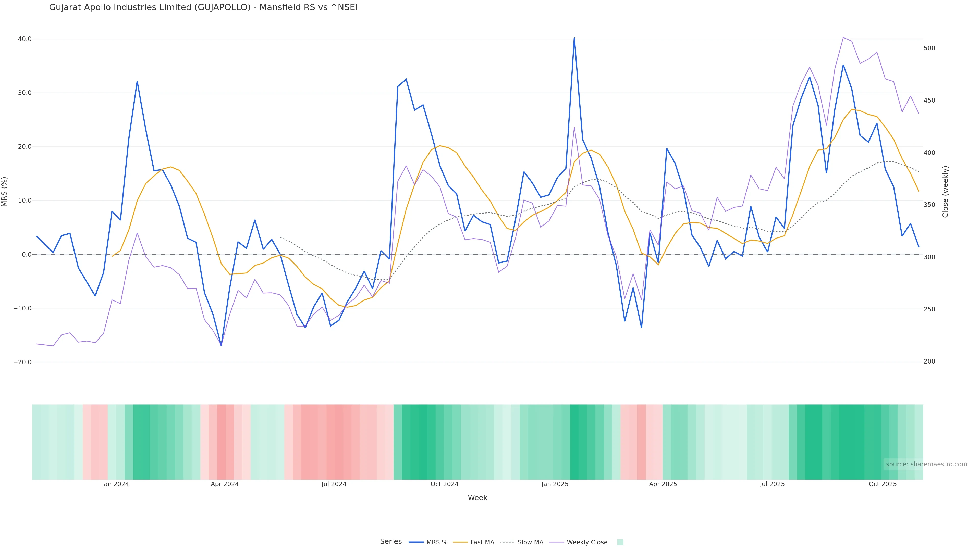
Task: Toggle the Fast MA legend entry
Action: 482,542
